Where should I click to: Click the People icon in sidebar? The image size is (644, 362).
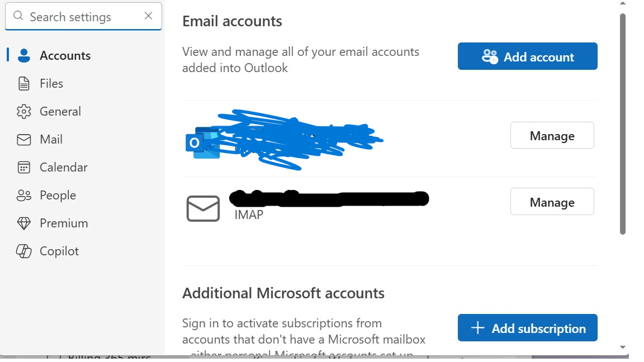23,195
